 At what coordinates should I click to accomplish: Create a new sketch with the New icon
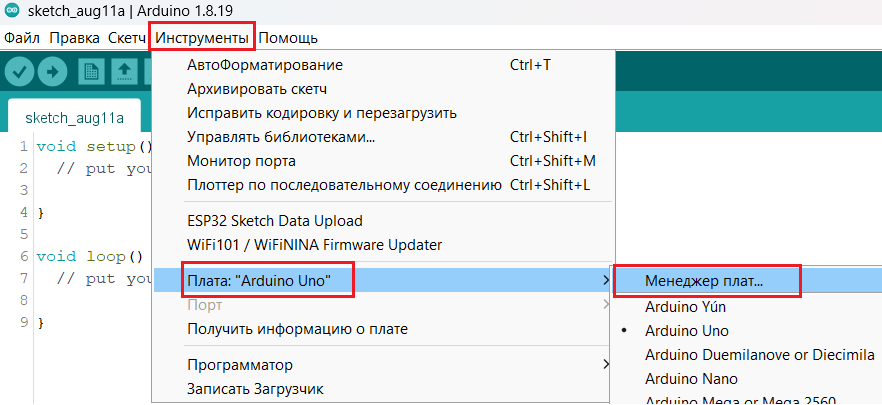91,73
